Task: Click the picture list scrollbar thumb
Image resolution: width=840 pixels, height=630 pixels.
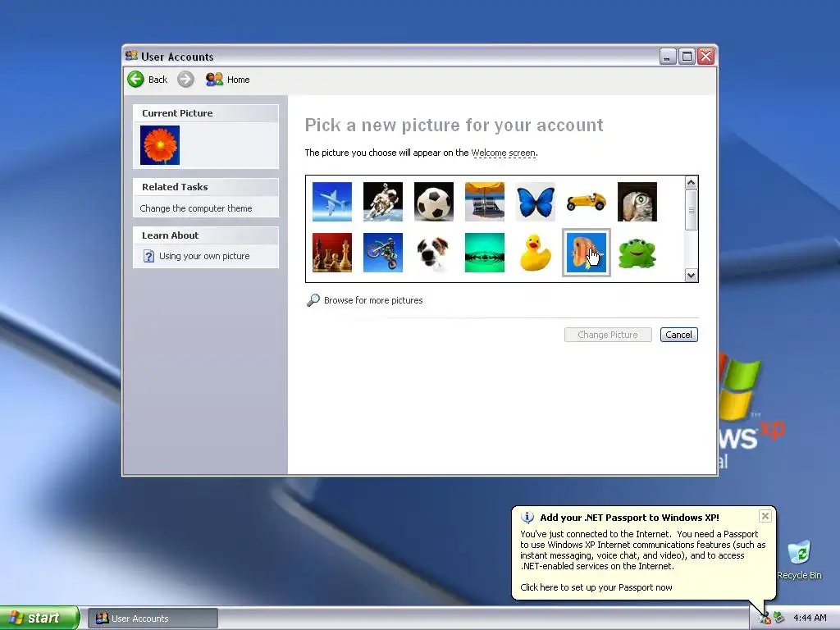Action: 691,210
